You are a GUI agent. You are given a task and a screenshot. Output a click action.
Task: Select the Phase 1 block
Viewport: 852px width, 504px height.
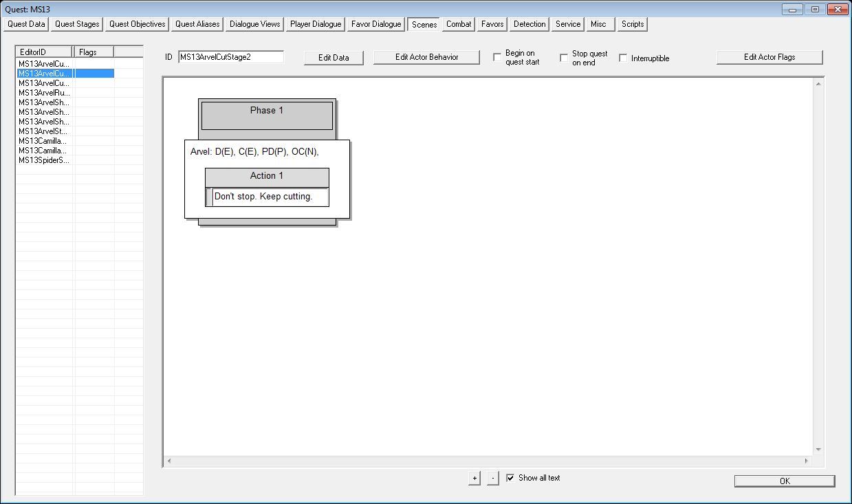pos(267,116)
